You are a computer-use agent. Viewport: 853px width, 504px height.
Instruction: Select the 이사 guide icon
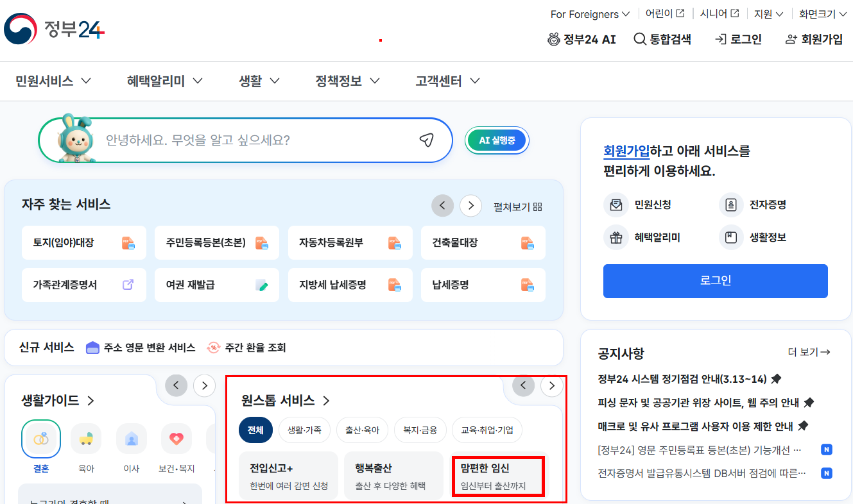[131, 439]
